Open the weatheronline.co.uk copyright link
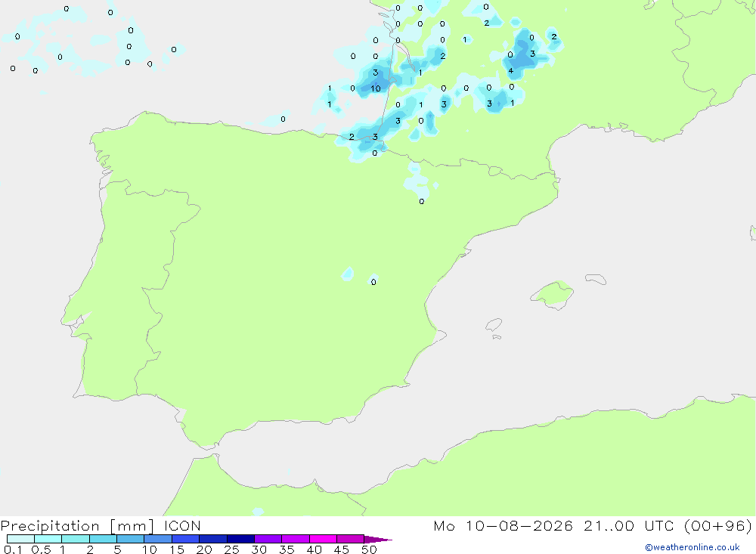The width and height of the screenshot is (756, 554). pyautogui.click(x=692, y=547)
